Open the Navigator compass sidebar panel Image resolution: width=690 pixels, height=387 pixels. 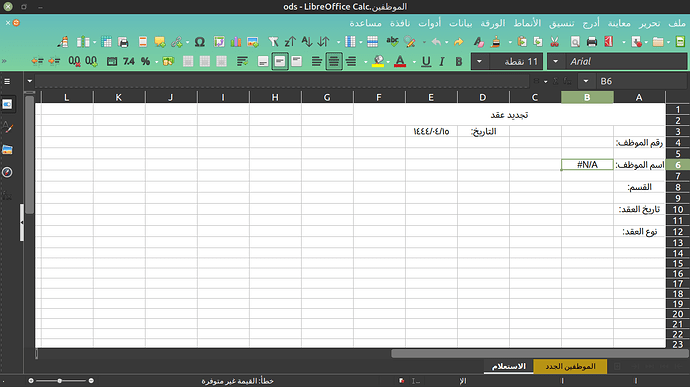pos(7,172)
